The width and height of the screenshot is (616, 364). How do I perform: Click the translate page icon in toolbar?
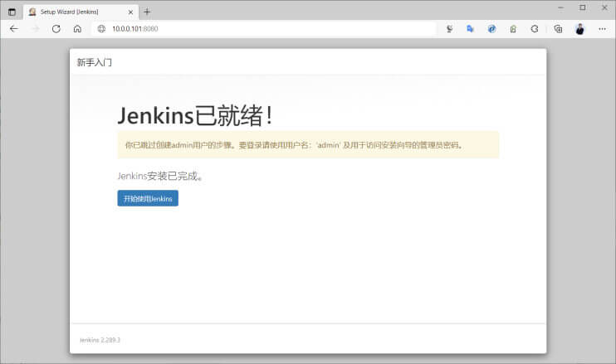(x=470, y=29)
